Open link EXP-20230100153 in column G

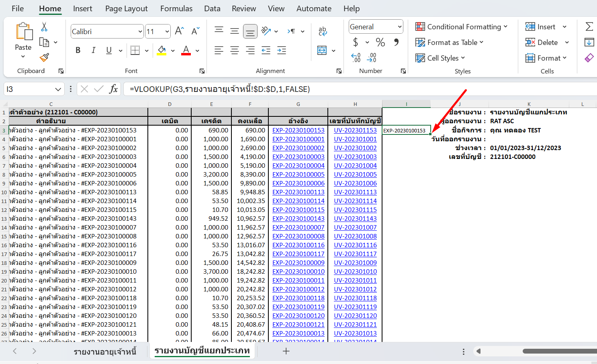(x=298, y=130)
